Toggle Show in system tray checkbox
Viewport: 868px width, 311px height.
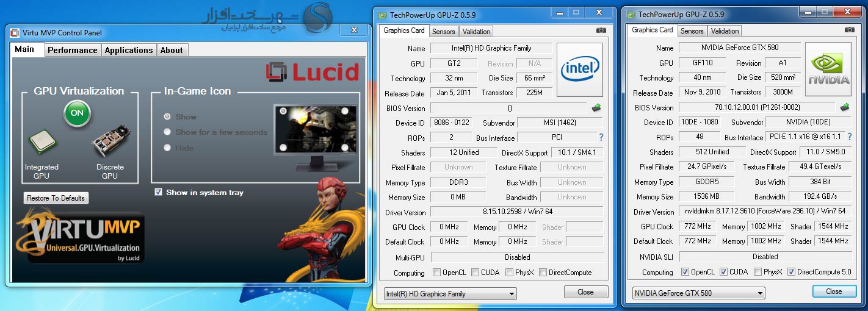(159, 192)
